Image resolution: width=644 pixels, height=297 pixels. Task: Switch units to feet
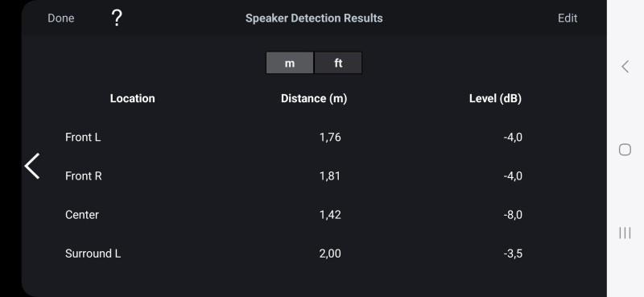tap(338, 63)
